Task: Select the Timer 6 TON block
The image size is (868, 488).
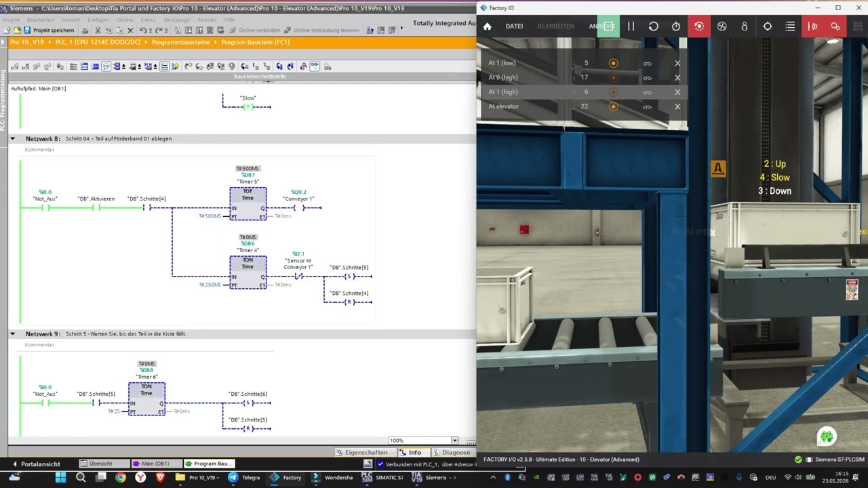Action: (146, 399)
